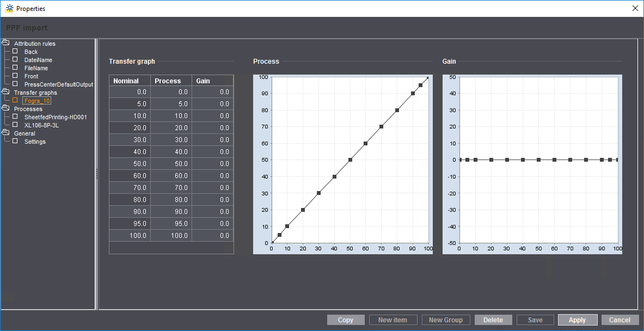Select the Attribution rules group label
This screenshot has width=644, height=331.
[34, 44]
